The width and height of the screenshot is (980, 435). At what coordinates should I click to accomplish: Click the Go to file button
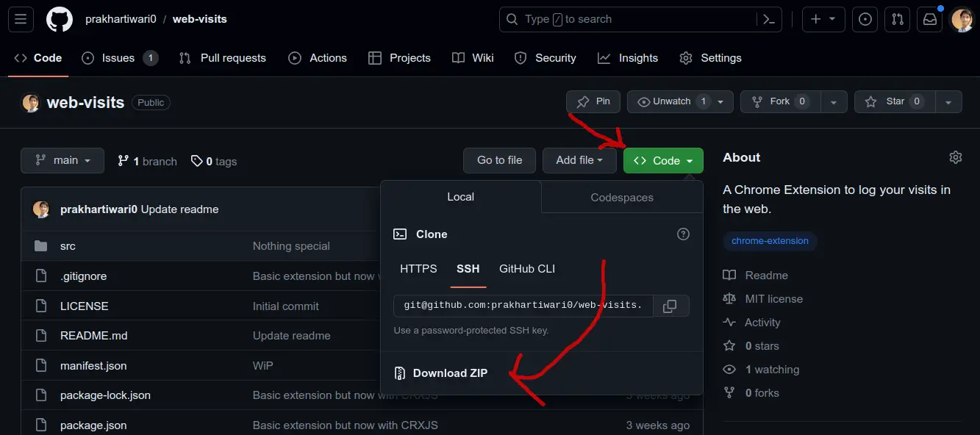pyautogui.click(x=500, y=160)
